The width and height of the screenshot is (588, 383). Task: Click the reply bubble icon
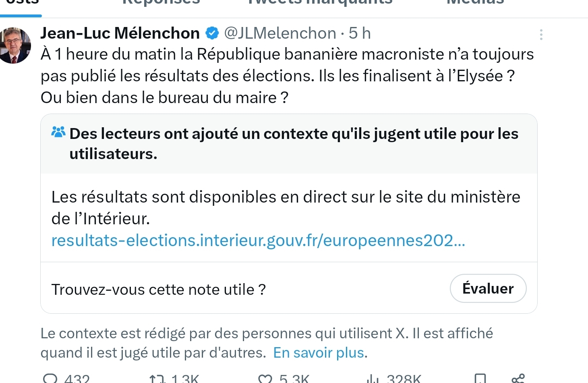pyautogui.click(x=51, y=379)
